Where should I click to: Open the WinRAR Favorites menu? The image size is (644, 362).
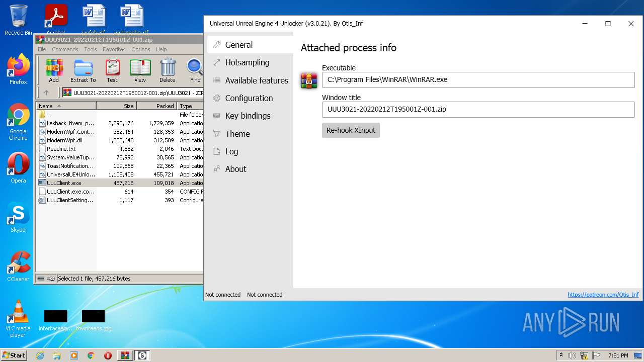114,49
